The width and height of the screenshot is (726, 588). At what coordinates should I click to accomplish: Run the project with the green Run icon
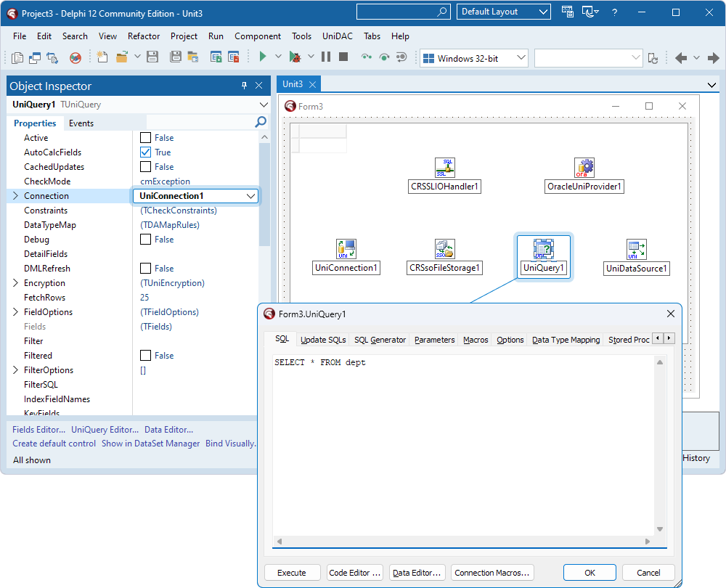pos(262,56)
